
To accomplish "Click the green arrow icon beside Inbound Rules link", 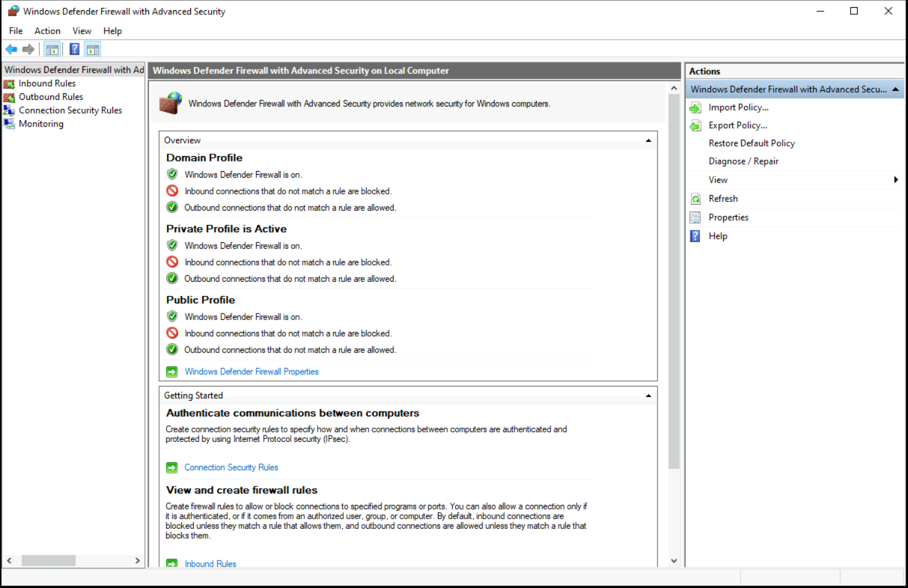I will pos(172,563).
